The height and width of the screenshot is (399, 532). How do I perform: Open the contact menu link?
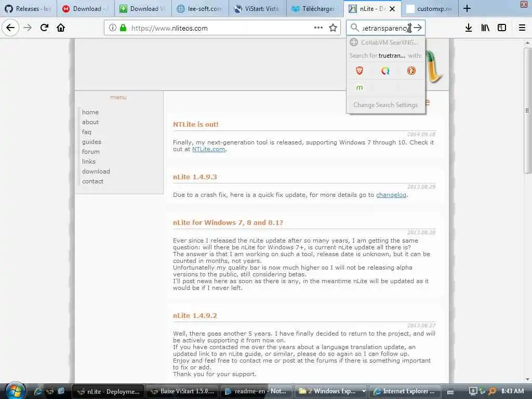(92, 181)
